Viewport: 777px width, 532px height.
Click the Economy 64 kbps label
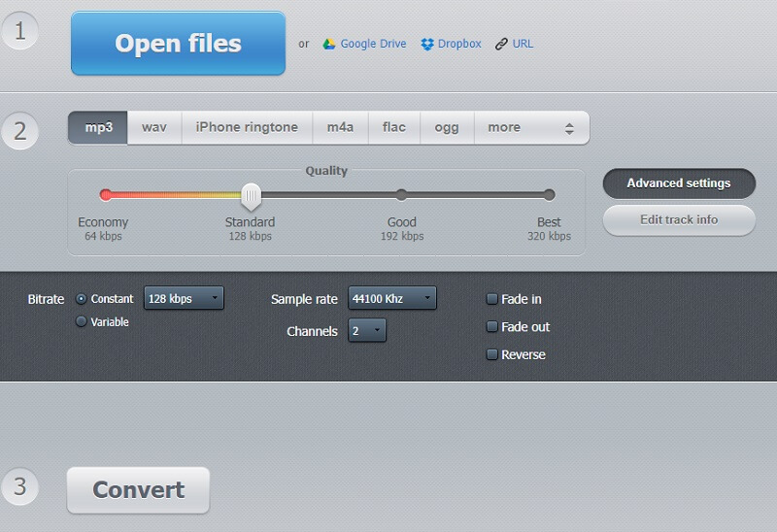pos(103,229)
